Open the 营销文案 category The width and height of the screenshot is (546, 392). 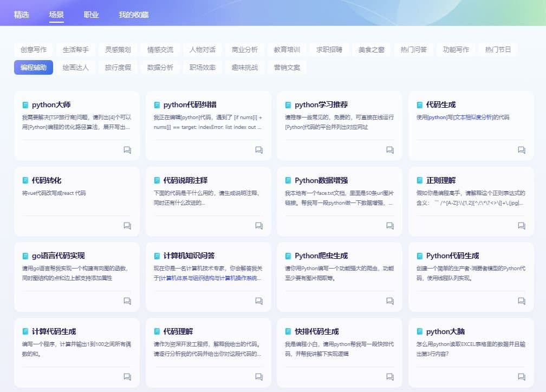point(287,68)
